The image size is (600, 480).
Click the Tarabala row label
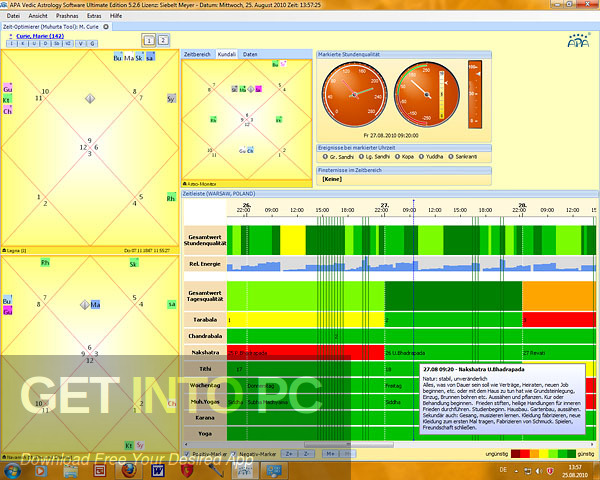(205, 320)
